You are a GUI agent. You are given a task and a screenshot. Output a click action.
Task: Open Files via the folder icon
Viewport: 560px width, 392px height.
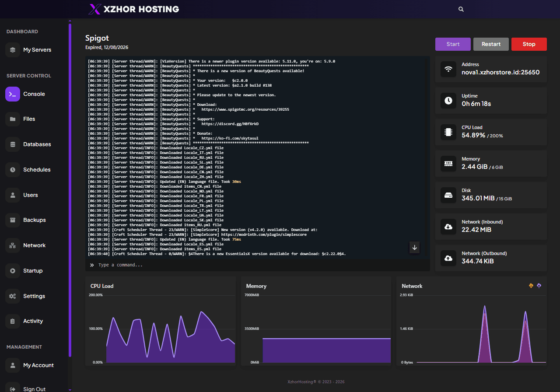pos(13,119)
